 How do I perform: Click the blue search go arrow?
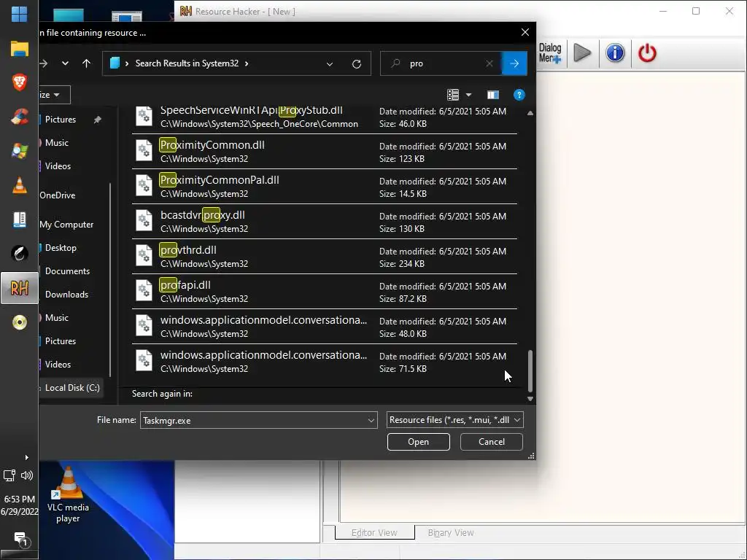(514, 63)
